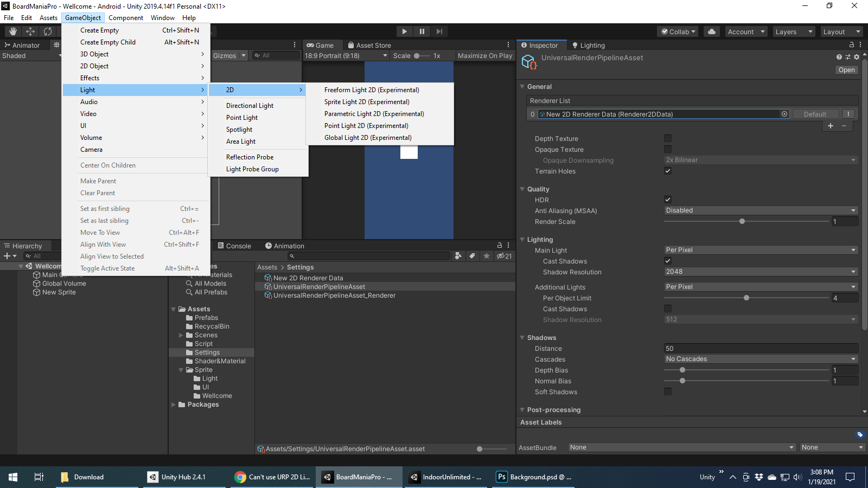Enable Soft Shadows in the Shadows section
Viewport: 868px width, 488px height.
(668, 391)
